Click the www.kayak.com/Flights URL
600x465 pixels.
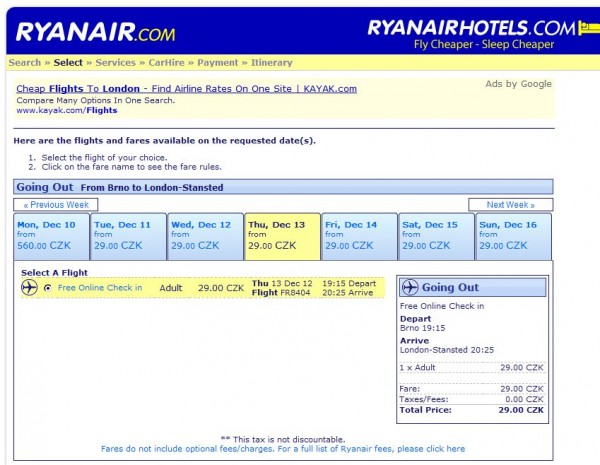click(x=67, y=110)
